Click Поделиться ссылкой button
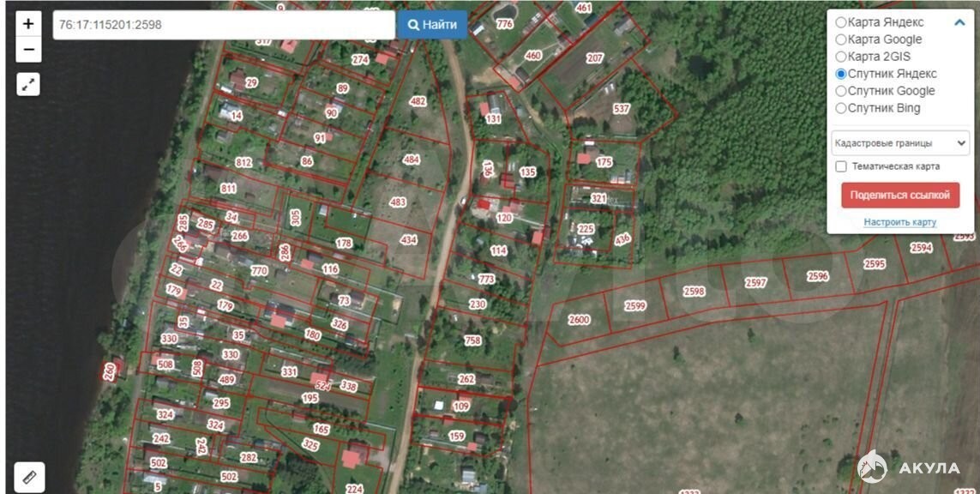Screen dimensions: 980x494 899,195
